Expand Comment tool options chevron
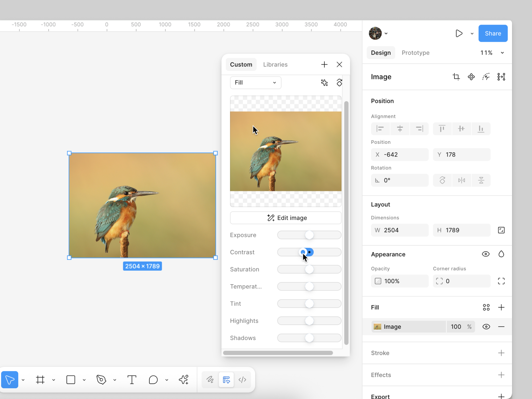The height and width of the screenshot is (399, 532). [167, 380]
